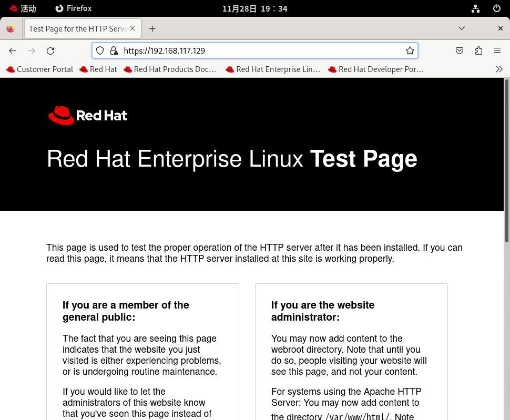The image size is (510, 420).
Task: Click the /var/www/html/ directory text
Action: (357, 417)
